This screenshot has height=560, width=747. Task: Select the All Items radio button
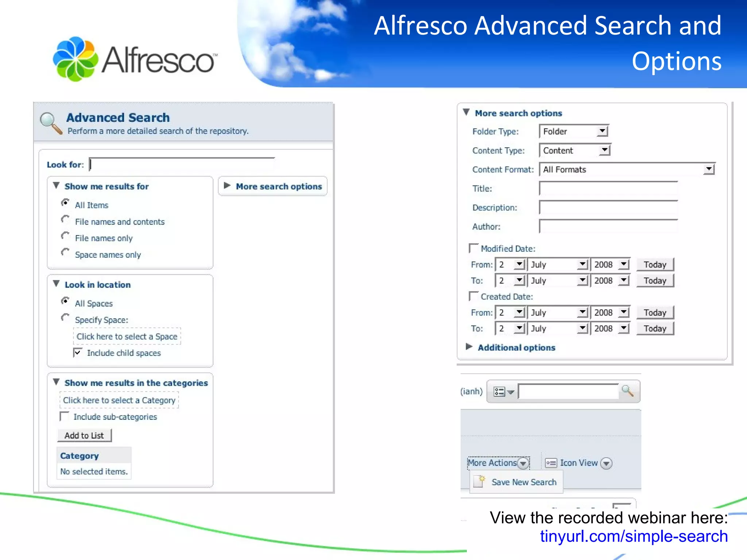pyautogui.click(x=65, y=203)
